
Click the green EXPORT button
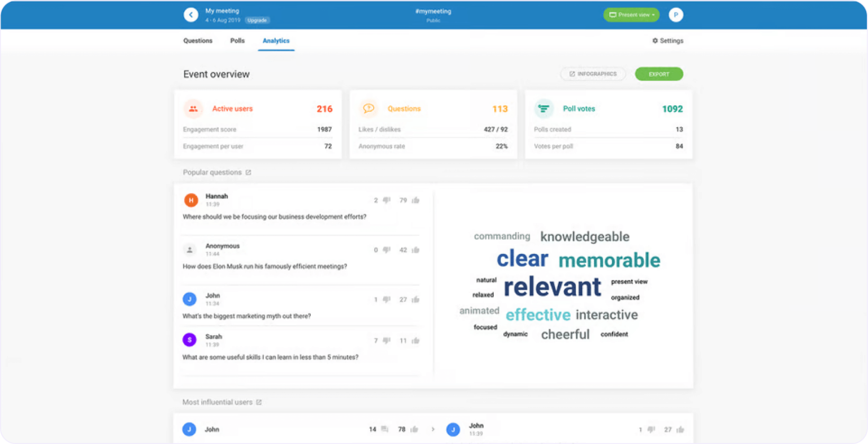coord(659,74)
